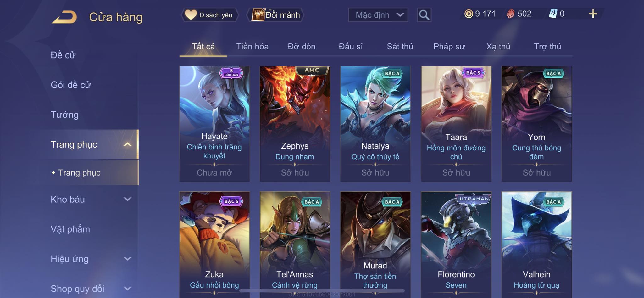Open Đề cử in the sidebar
644x298 pixels.
point(63,55)
